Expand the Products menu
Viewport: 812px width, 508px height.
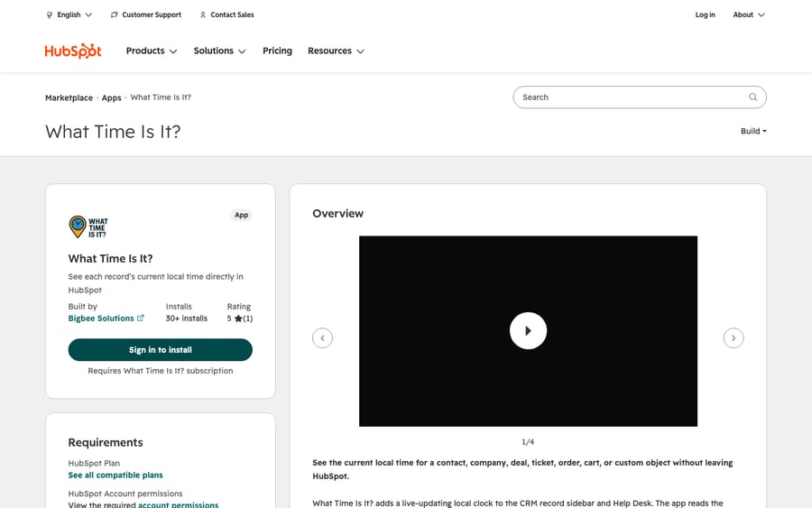pyautogui.click(x=152, y=51)
